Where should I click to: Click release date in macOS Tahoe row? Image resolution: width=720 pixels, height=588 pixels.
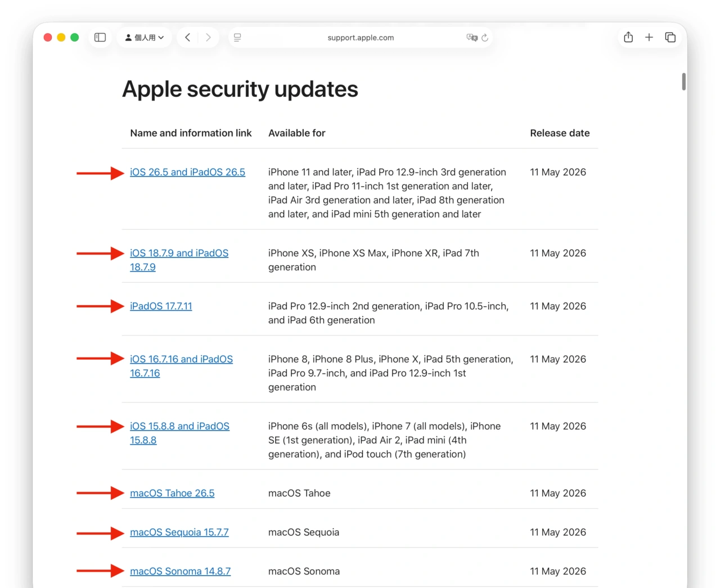pyautogui.click(x=558, y=493)
